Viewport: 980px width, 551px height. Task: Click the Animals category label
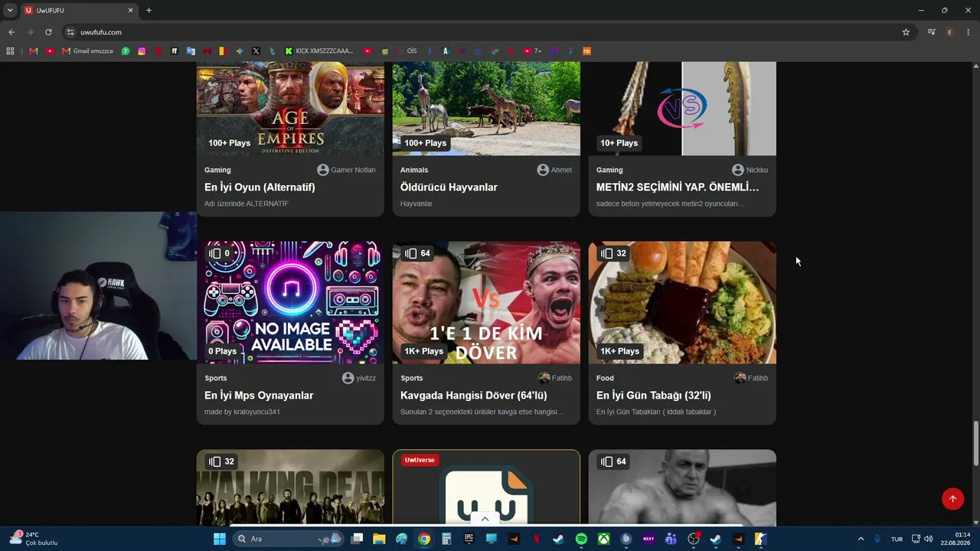414,170
